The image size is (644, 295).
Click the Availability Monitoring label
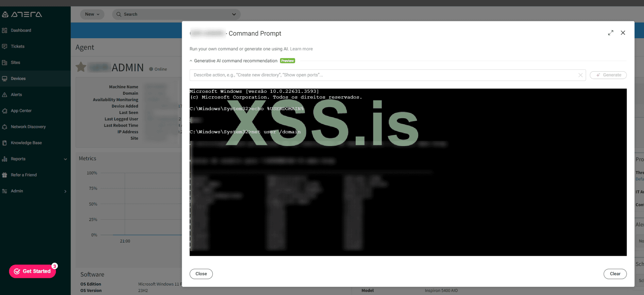tap(115, 100)
